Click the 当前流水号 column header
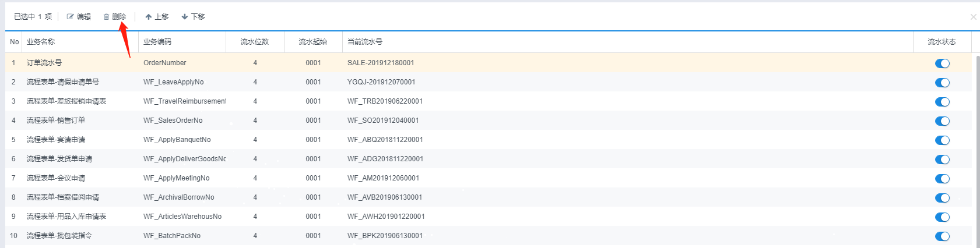980x248 pixels. [x=365, y=42]
